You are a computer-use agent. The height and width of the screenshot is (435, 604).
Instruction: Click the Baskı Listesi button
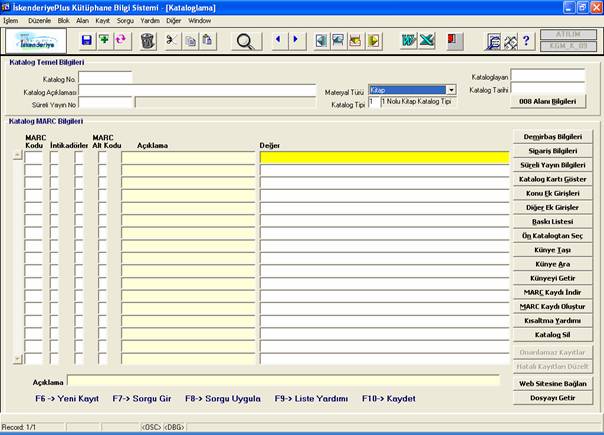[553, 222]
